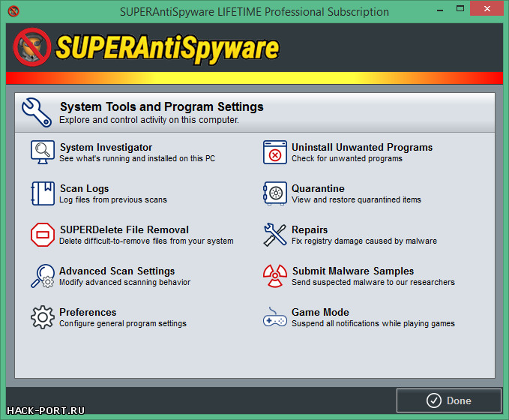
Task: Click 'Send suspected malware to our researchers'
Action: tap(373, 282)
